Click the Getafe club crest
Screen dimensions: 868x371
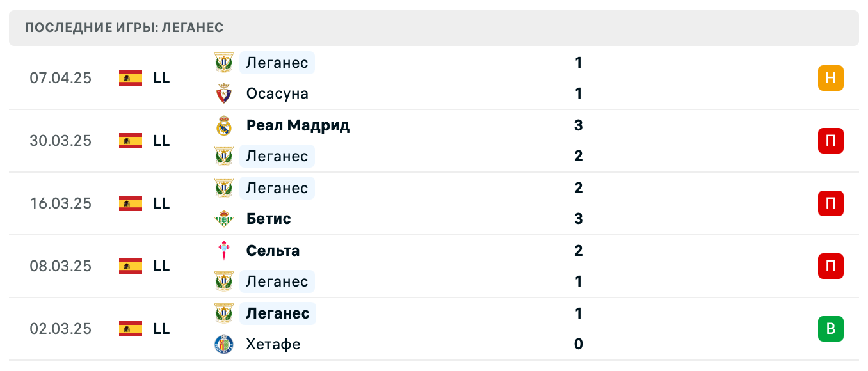[x=224, y=344]
